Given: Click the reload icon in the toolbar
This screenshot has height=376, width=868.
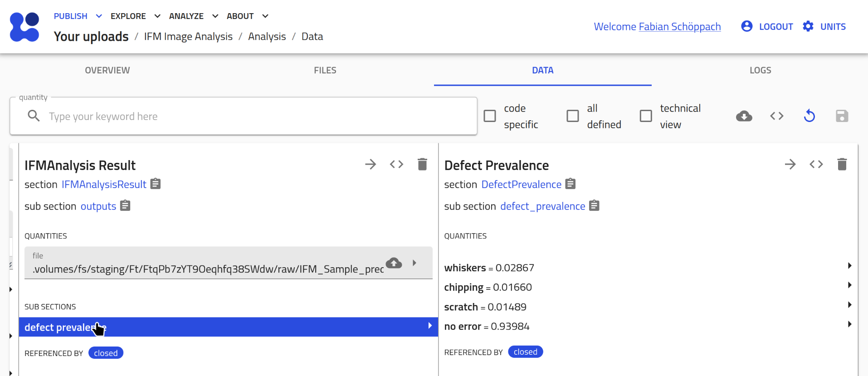Looking at the screenshot, I should pos(809,116).
